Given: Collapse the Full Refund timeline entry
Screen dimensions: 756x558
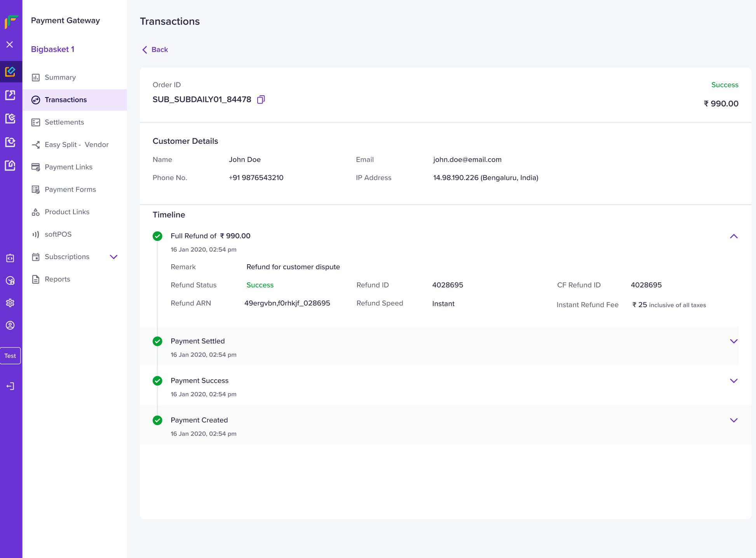Looking at the screenshot, I should point(733,236).
